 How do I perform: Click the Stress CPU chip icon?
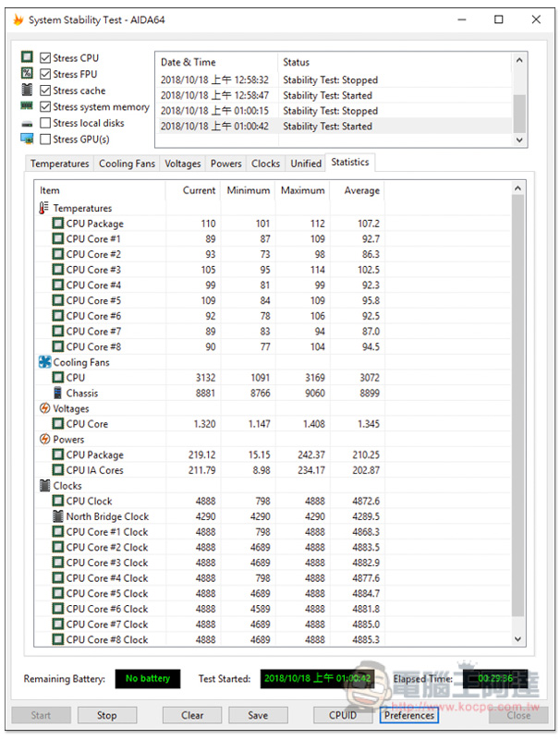(x=27, y=57)
